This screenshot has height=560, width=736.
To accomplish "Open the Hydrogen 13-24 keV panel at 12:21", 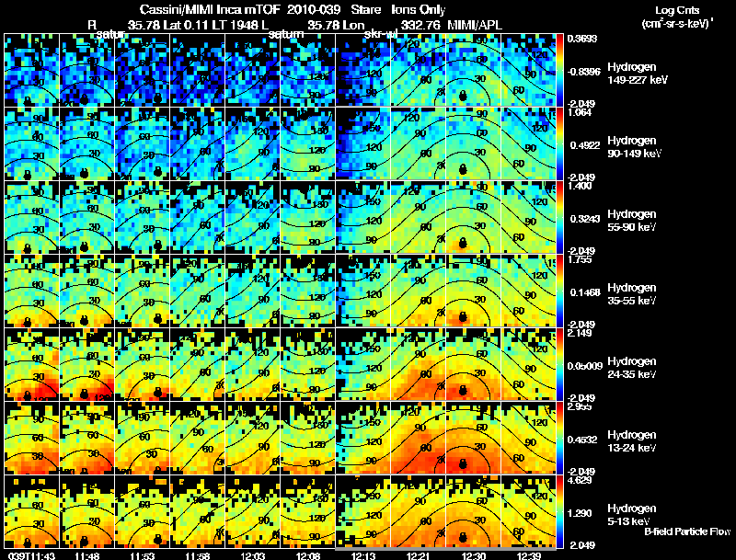I will pos(419,438).
